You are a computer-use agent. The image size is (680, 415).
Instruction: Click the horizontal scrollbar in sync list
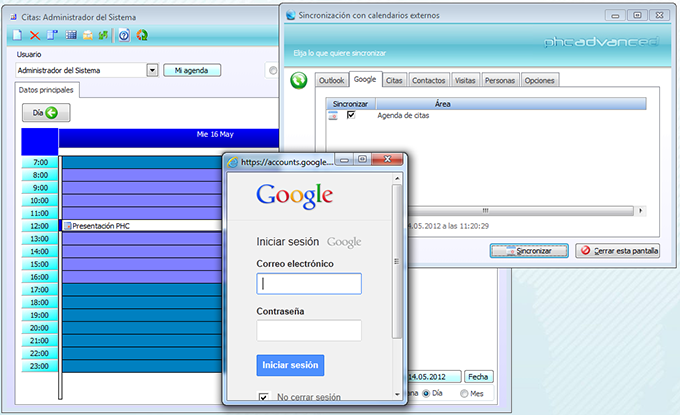pyautogui.click(x=520, y=211)
